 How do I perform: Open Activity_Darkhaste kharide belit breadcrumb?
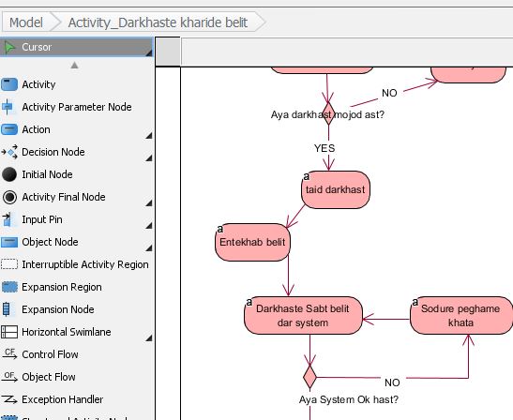[x=158, y=22]
